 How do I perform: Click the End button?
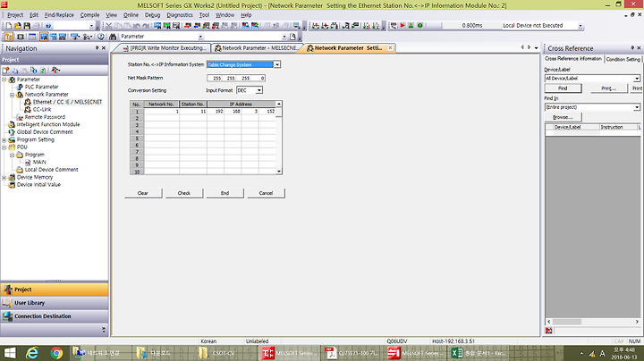tap(225, 193)
